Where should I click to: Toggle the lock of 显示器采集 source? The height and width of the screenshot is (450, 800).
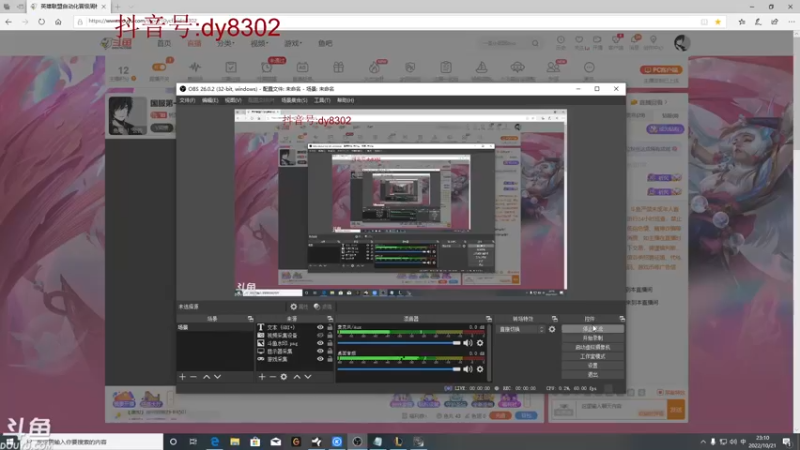[330, 351]
